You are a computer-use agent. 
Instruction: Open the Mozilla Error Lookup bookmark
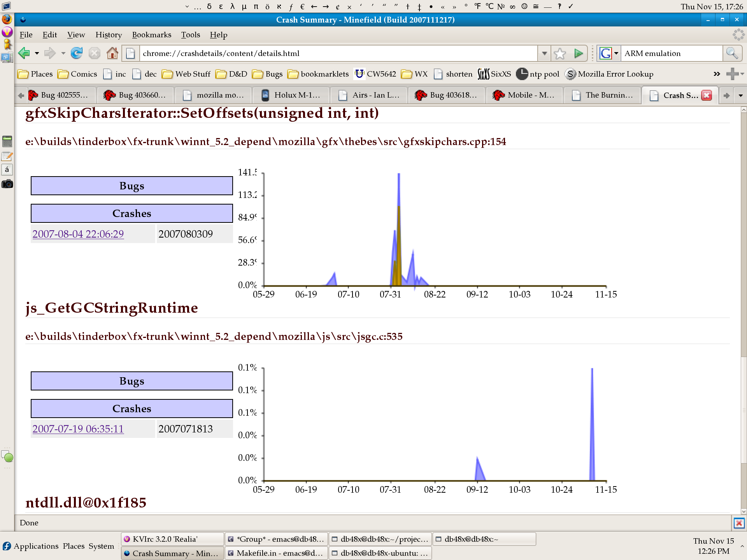[x=609, y=74]
